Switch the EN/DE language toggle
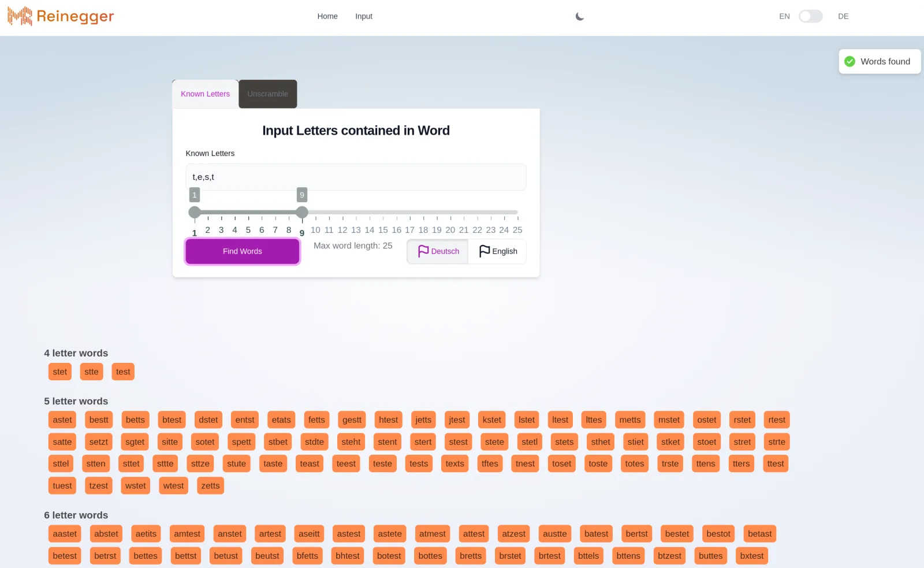 point(810,16)
